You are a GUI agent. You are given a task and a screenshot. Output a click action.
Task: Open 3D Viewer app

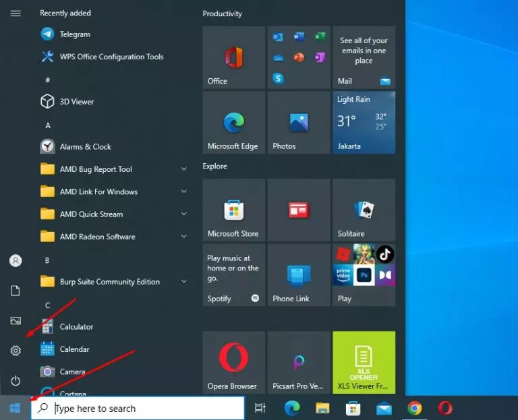tap(113, 102)
